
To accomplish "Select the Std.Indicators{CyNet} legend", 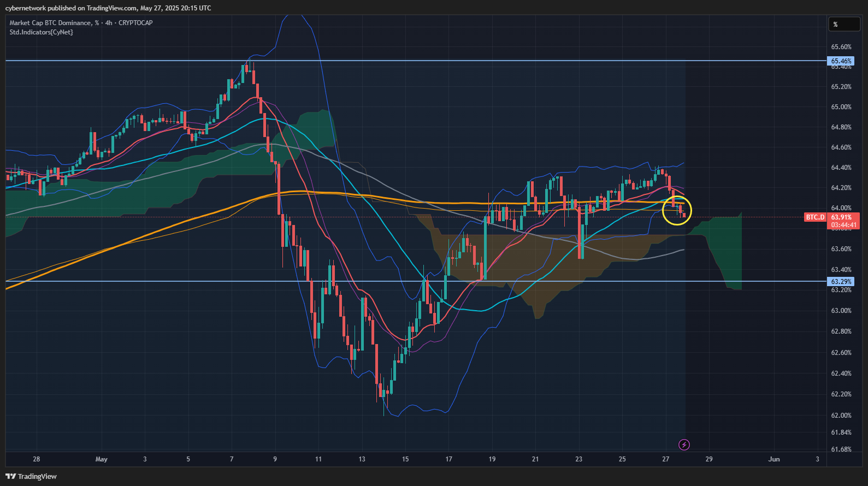I will coord(41,32).
